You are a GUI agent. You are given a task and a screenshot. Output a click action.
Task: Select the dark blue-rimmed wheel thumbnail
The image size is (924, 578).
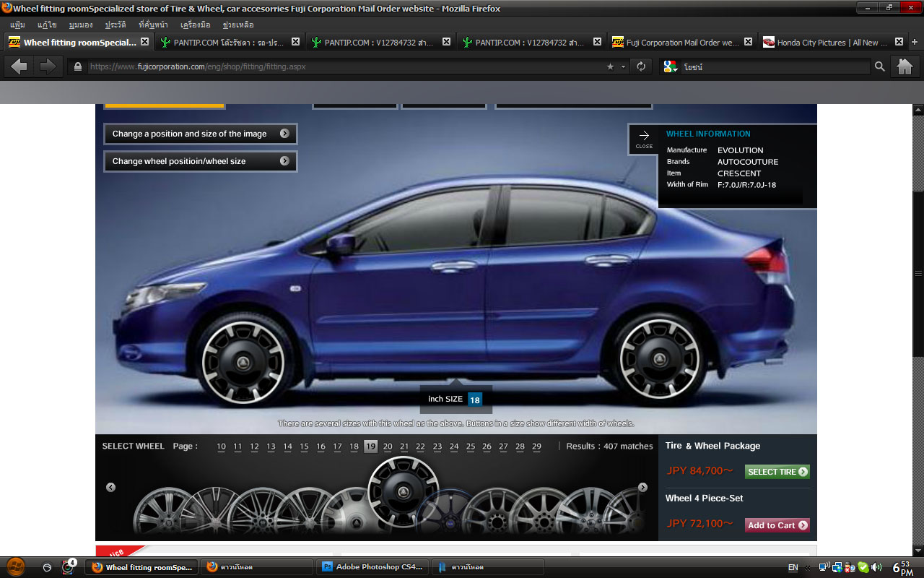click(x=448, y=512)
